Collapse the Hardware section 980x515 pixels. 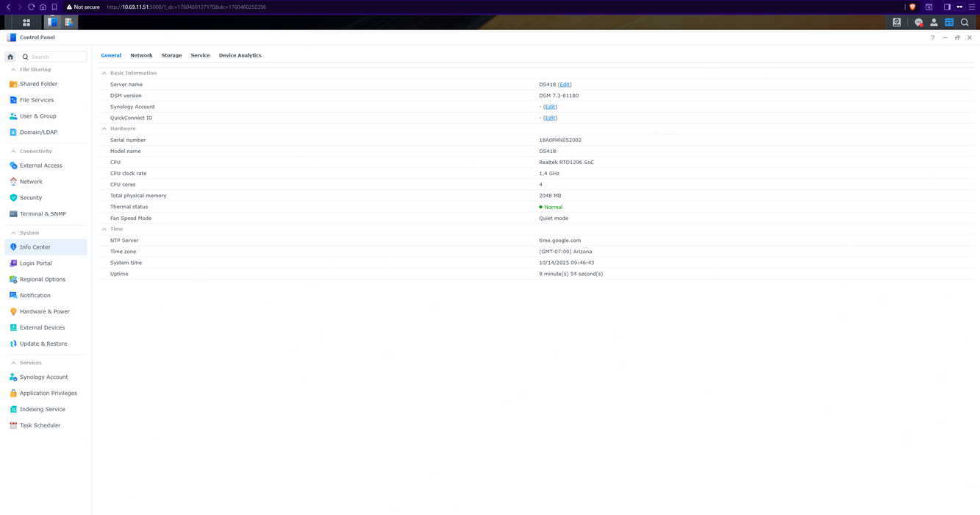click(x=104, y=129)
